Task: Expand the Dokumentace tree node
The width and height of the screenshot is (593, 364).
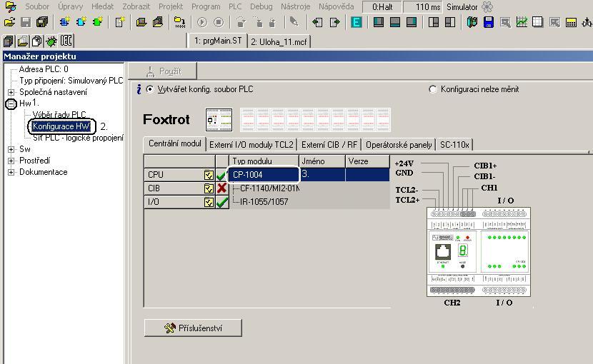Action: coord(11,172)
